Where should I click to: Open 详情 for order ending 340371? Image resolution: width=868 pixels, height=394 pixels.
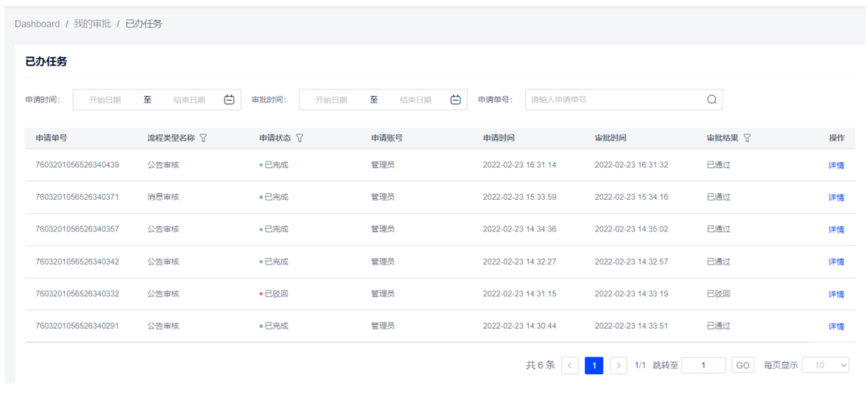click(x=836, y=197)
